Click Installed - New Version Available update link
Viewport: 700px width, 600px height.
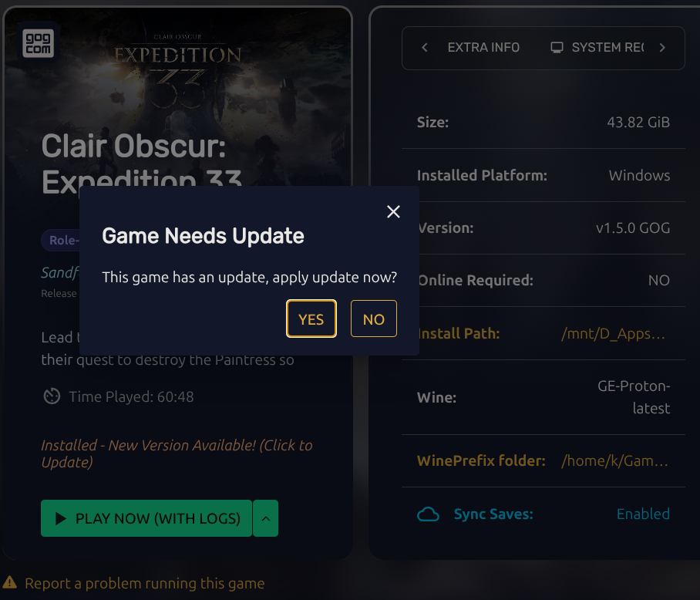[x=177, y=453]
